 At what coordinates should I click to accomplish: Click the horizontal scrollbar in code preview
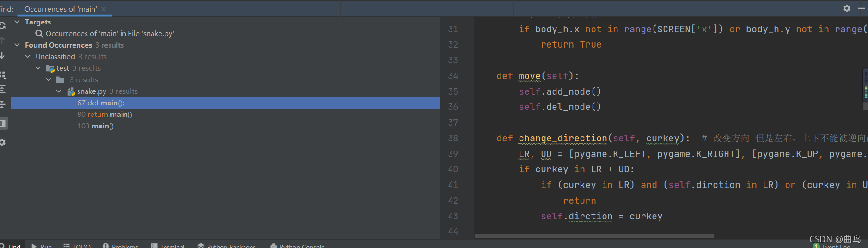594,236
